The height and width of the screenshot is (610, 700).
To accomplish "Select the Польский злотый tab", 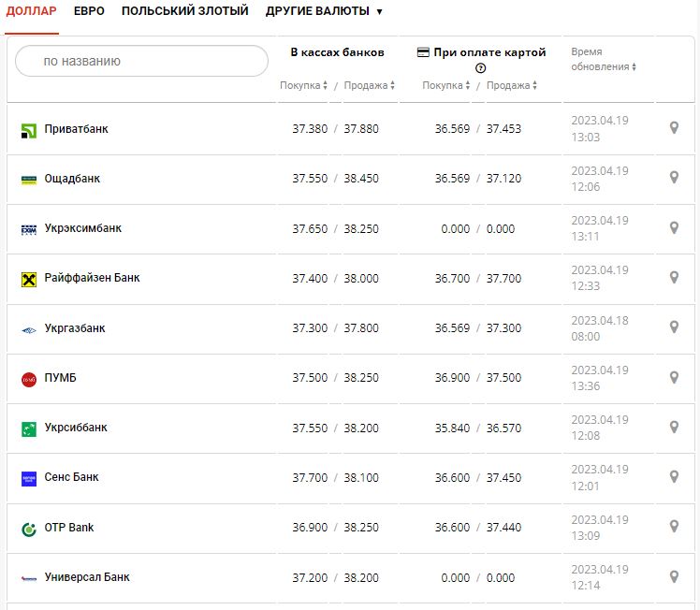I will click(x=185, y=11).
